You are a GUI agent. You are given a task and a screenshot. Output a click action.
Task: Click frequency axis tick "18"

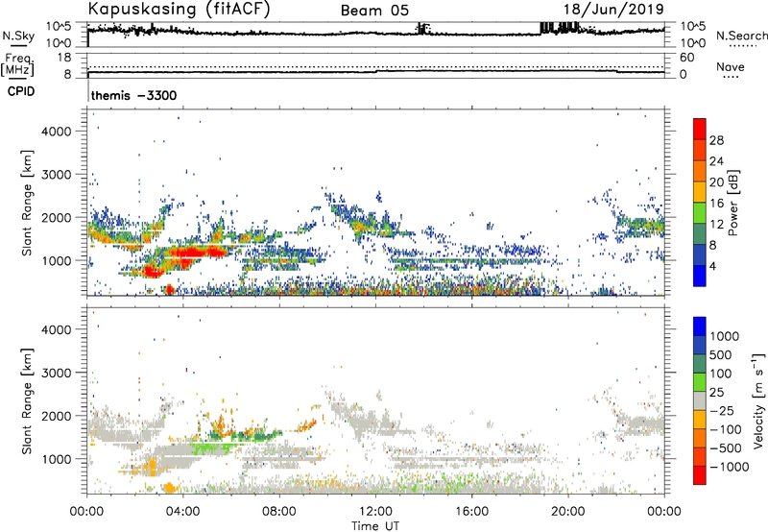pos(64,58)
